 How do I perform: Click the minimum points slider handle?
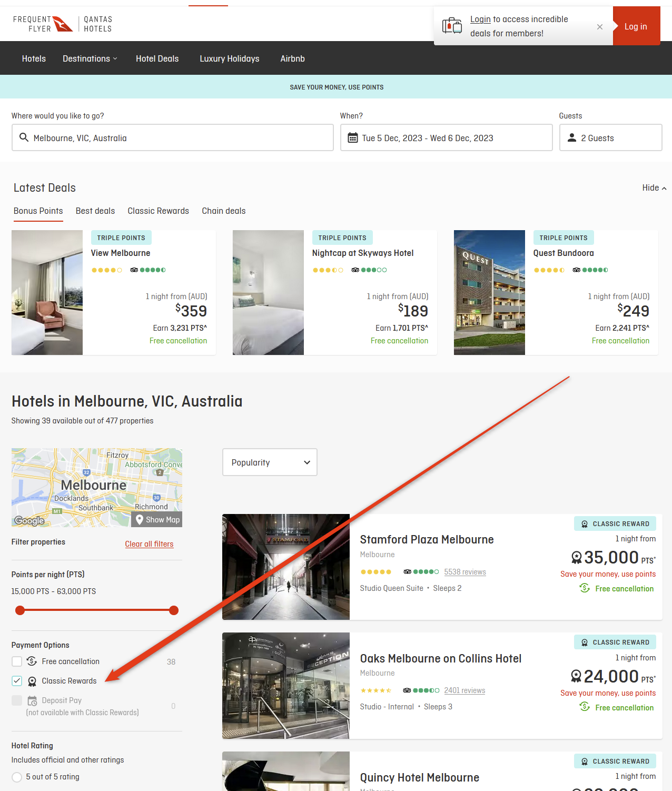point(20,610)
